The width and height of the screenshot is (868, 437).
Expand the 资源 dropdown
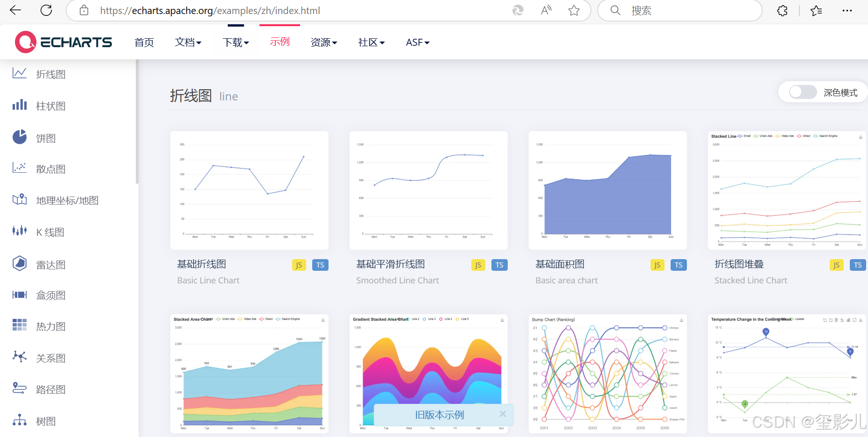pyautogui.click(x=323, y=42)
